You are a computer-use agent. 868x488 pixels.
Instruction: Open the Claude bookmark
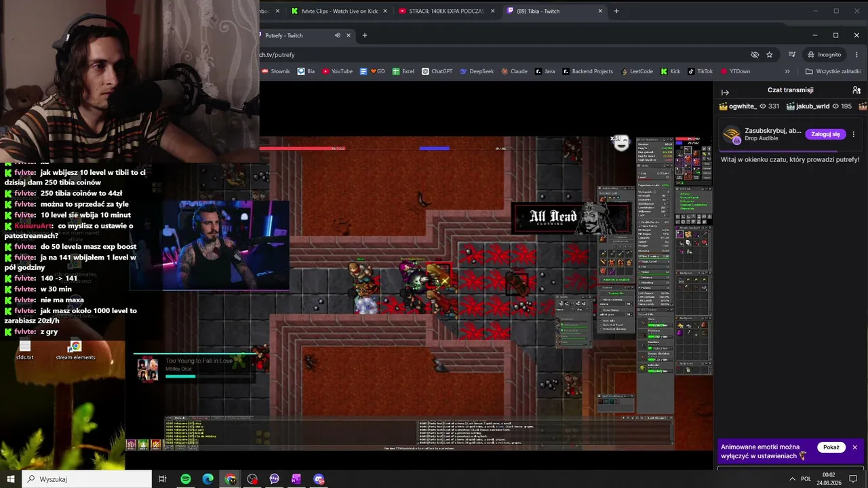tap(514, 71)
